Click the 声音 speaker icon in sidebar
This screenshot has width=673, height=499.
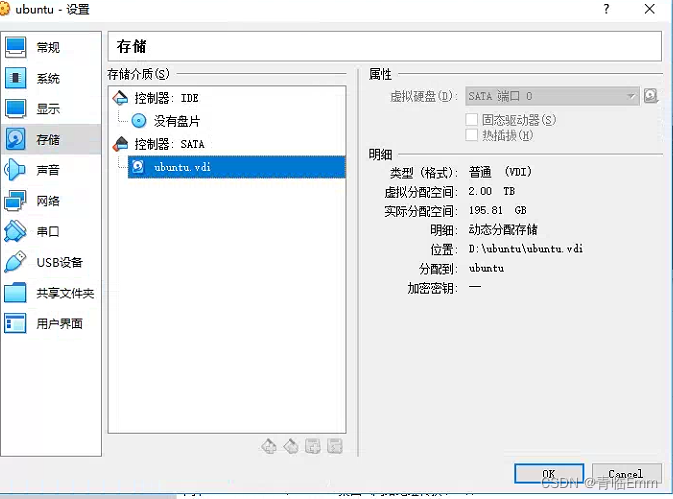click(x=15, y=170)
